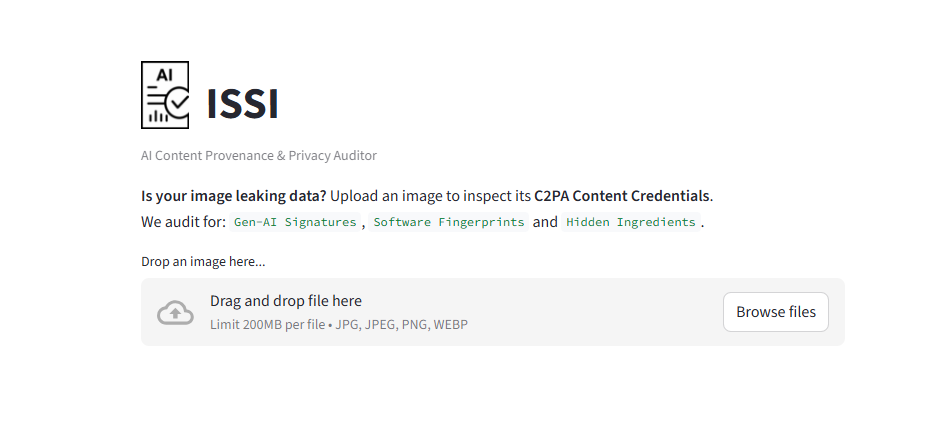Click the bold "C2PA Content Credentials" text
Screen dimensions: 938x440
pos(621,195)
